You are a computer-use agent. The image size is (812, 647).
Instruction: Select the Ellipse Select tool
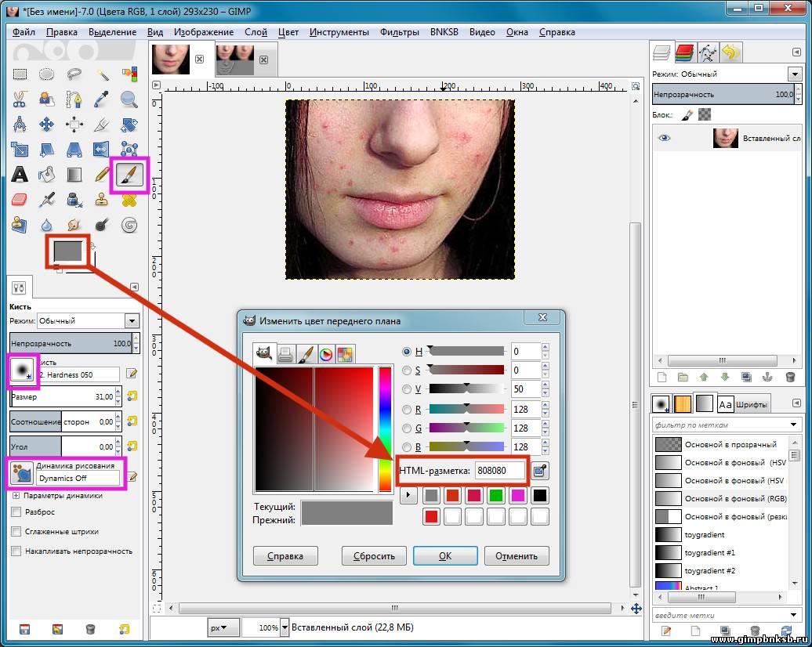46,74
